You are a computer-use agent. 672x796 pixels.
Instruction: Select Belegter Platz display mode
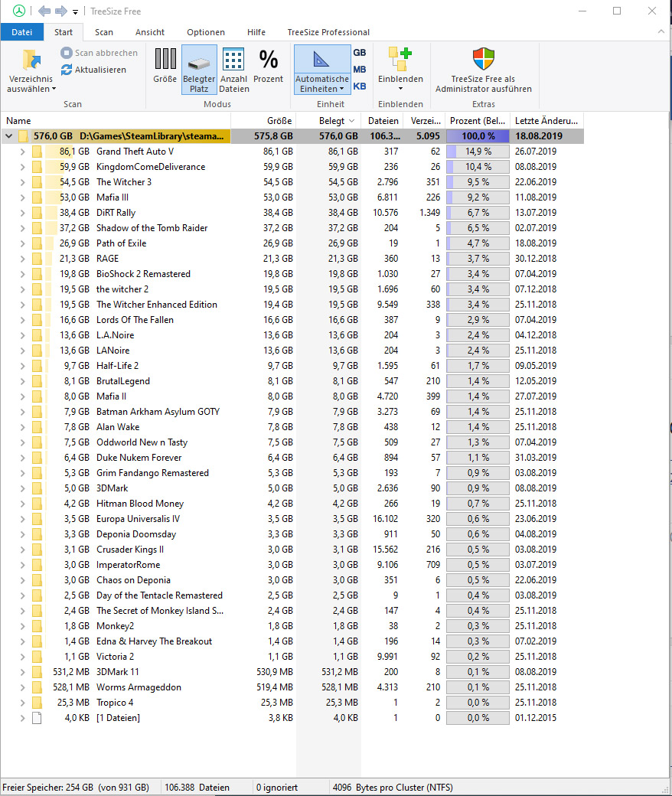click(x=199, y=70)
